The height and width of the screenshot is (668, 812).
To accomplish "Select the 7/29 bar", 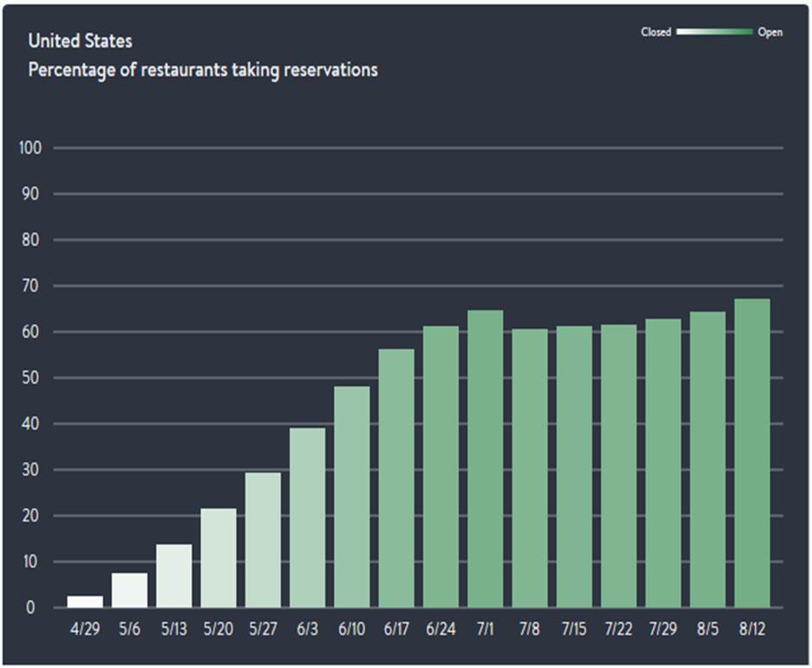I will (663, 463).
